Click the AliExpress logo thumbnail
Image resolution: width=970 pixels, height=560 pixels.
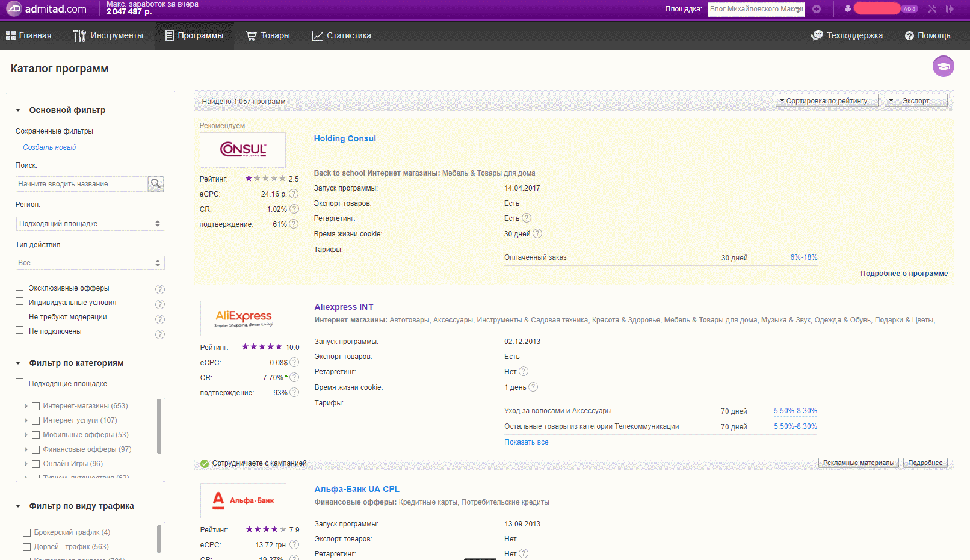click(x=243, y=318)
